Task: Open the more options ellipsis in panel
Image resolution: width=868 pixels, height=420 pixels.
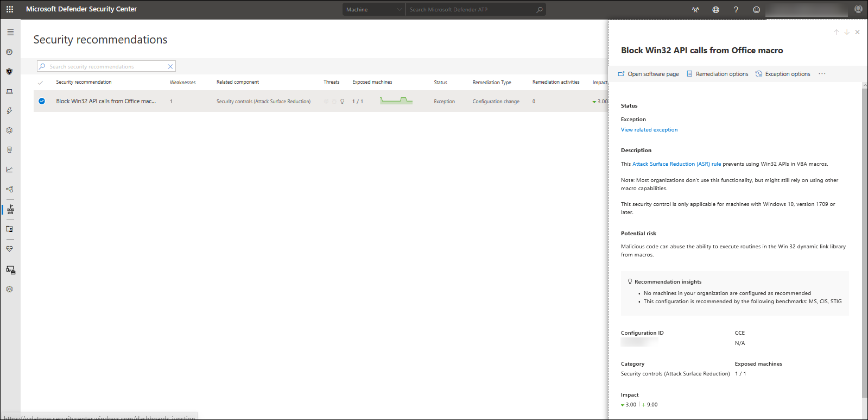Action: [822, 74]
